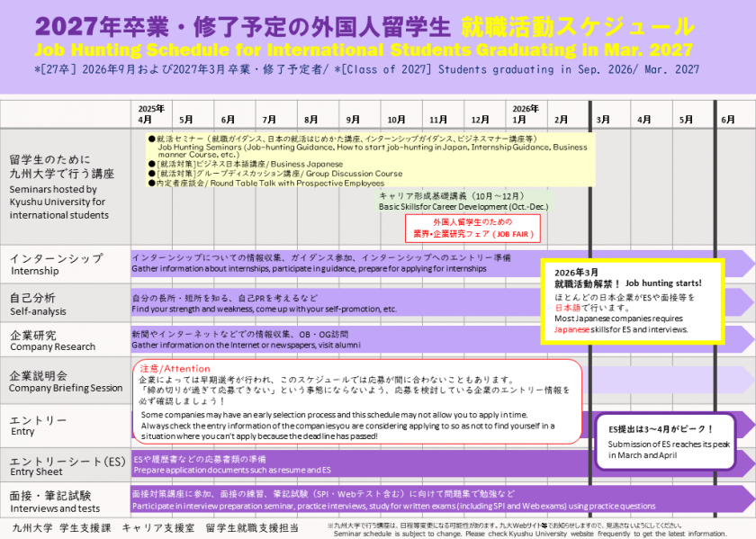Click the 8月 month header
This screenshot has width=756, height=539.
point(310,119)
